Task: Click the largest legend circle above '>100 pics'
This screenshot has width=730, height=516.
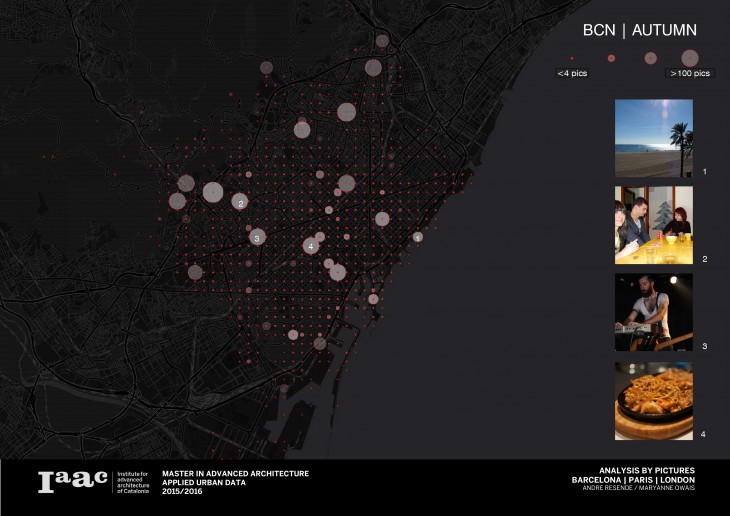Action: click(690, 57)
